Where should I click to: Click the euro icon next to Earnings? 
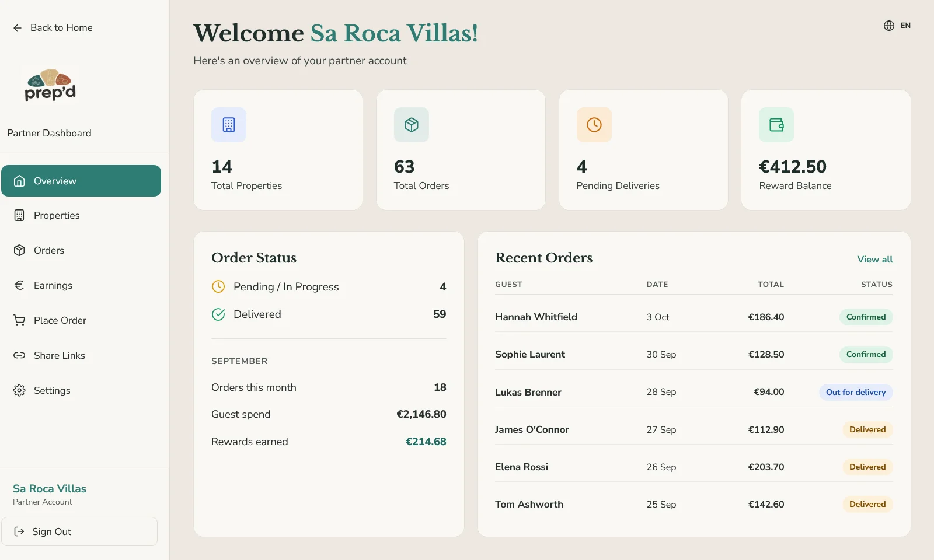tap(19, 285)
